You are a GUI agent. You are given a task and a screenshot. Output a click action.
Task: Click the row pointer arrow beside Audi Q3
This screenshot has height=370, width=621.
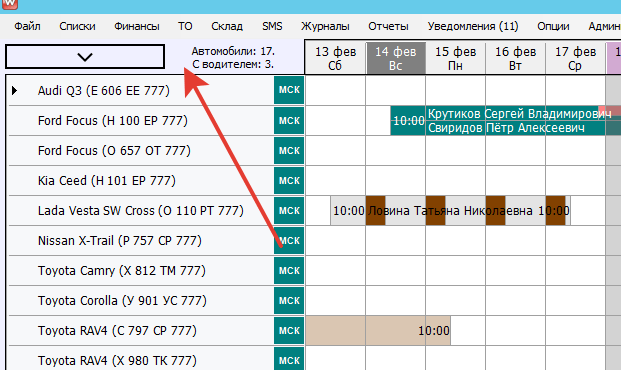tap(15, 91)
